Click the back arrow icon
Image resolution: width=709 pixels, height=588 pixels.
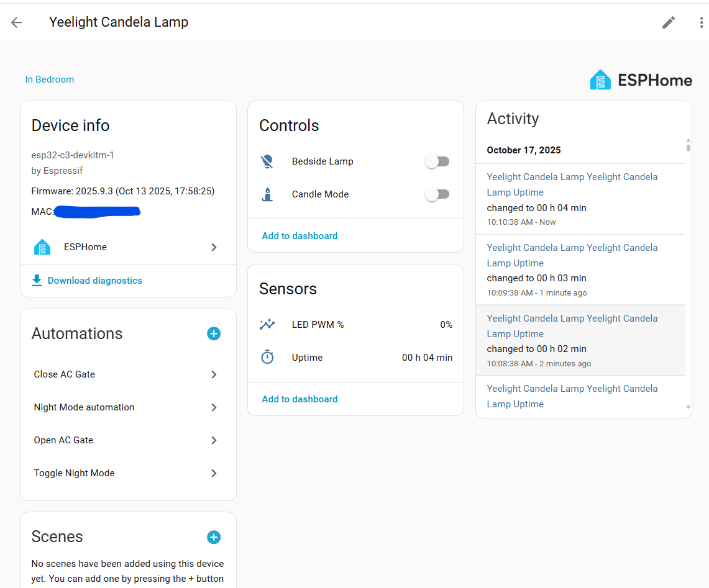[x=17, y=22]
